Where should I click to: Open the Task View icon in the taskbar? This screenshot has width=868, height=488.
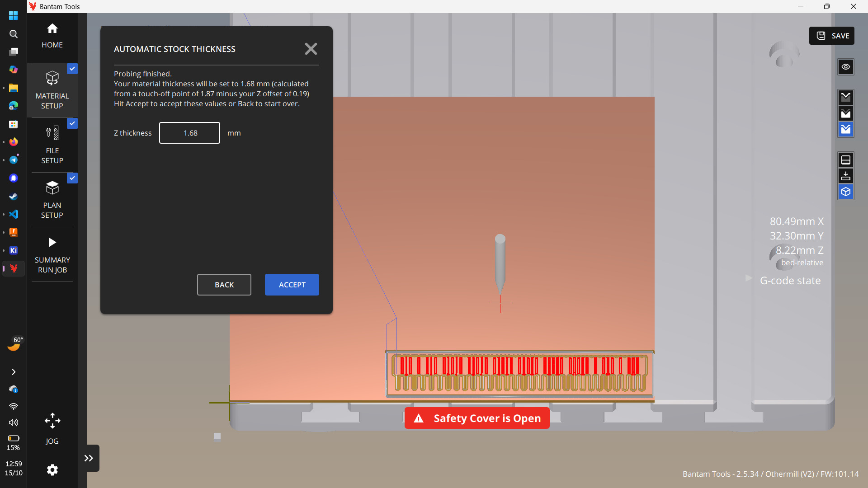(14, 52)
